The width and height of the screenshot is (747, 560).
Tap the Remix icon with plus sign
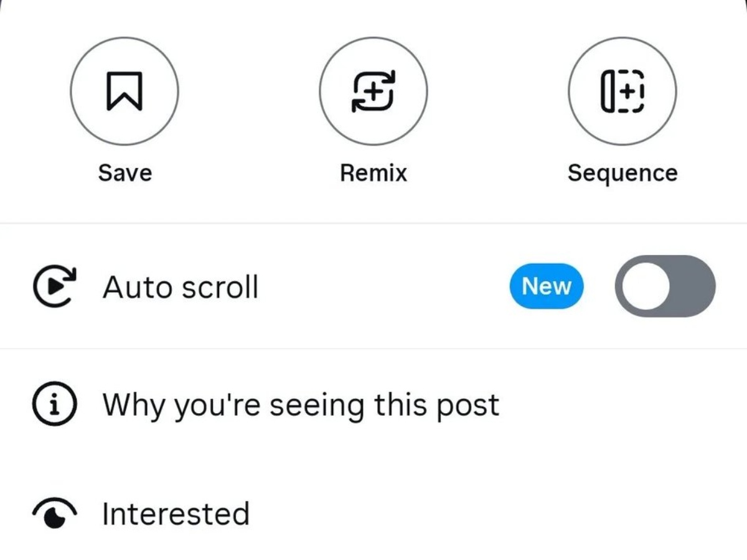coord(374,91)
